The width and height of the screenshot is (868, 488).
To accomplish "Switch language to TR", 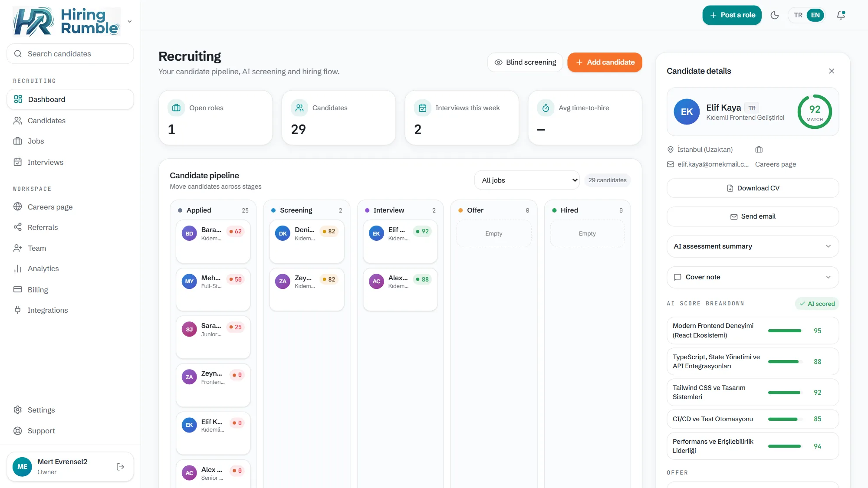I will pos(798,15).
